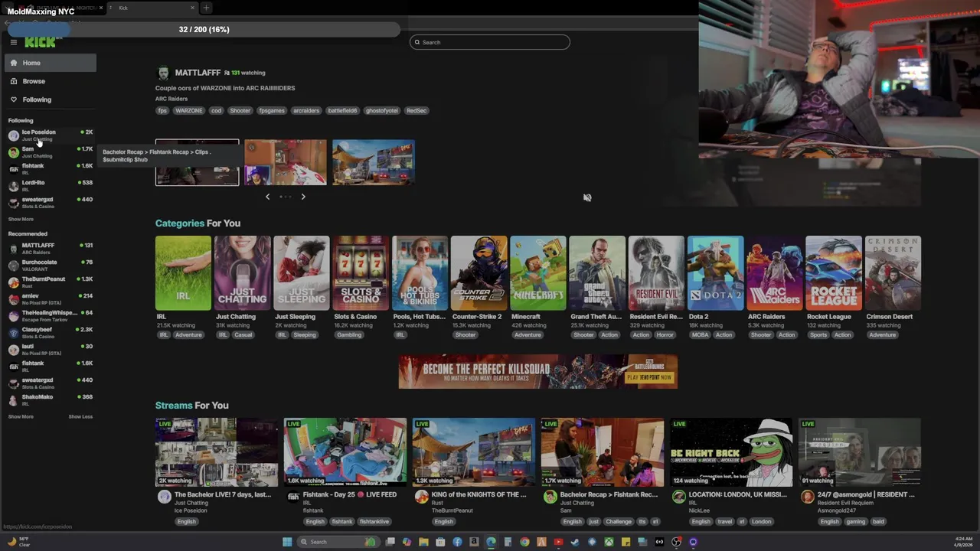Open Counter-Strike 2 category thumbnail
This screenshot has width=980, height=551.
point(479,273)
